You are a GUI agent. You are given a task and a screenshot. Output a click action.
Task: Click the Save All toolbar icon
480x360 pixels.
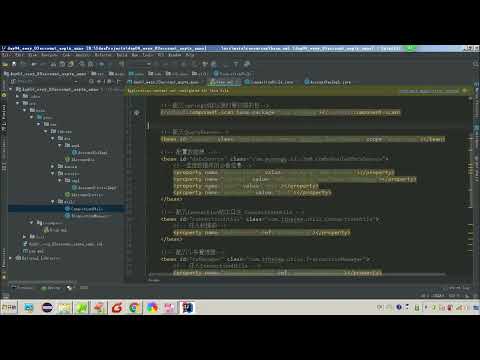tap(14, 64)
